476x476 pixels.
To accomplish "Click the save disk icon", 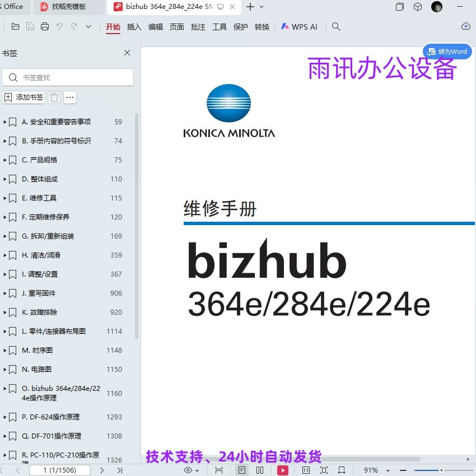I will pos(30,27).
